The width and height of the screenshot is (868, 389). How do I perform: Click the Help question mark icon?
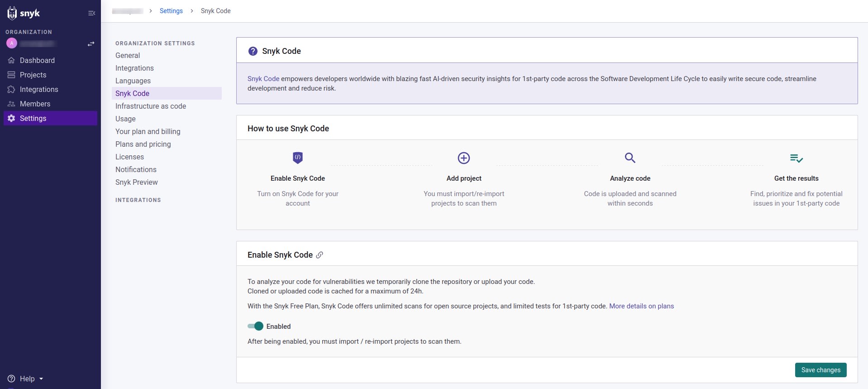11,379
